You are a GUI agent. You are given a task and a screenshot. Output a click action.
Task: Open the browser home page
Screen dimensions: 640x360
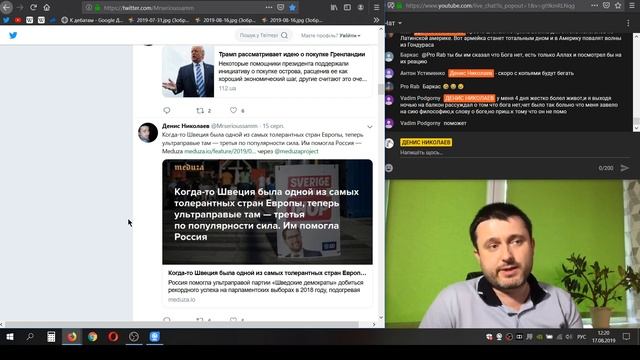click(x=47, y=7)
